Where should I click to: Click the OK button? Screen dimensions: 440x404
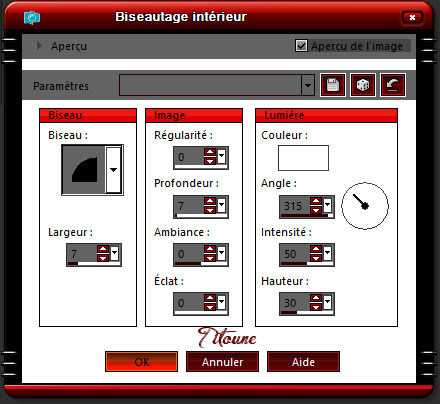(141, 362)
